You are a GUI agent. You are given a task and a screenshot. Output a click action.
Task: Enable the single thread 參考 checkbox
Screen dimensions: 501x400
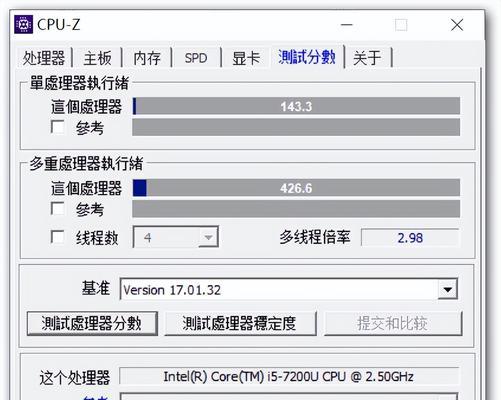point(57,127)
